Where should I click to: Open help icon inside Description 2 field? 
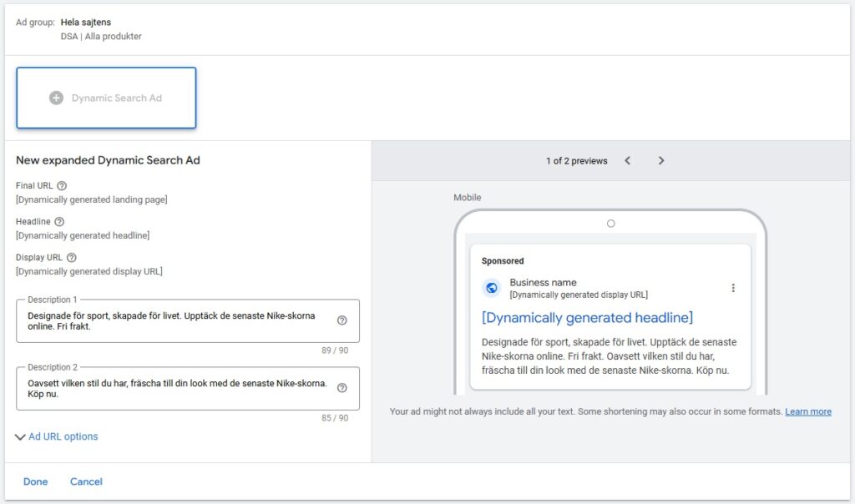point(341,388)
